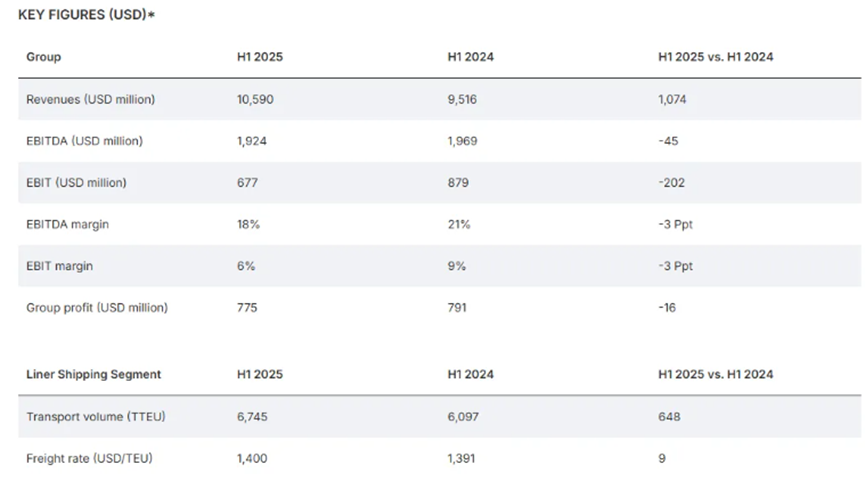Click the first H1 2025 column header
This screenshot has height=481, width=865.
(260, 57)
